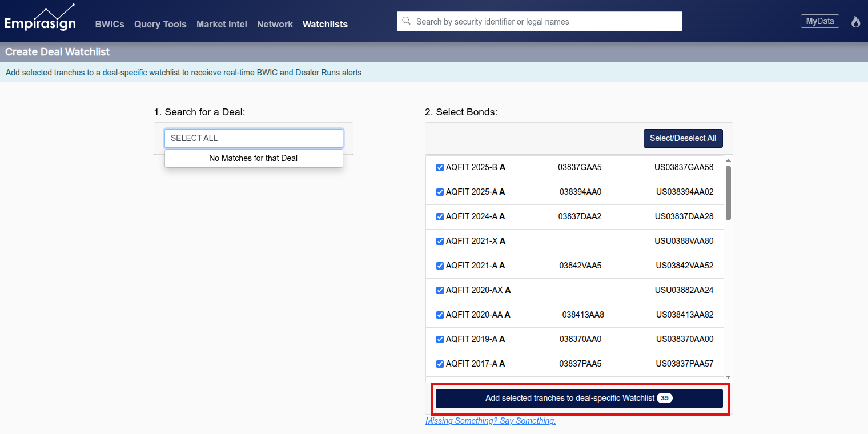
Task: Click the 35 count badge
Action: pos(665,398)
